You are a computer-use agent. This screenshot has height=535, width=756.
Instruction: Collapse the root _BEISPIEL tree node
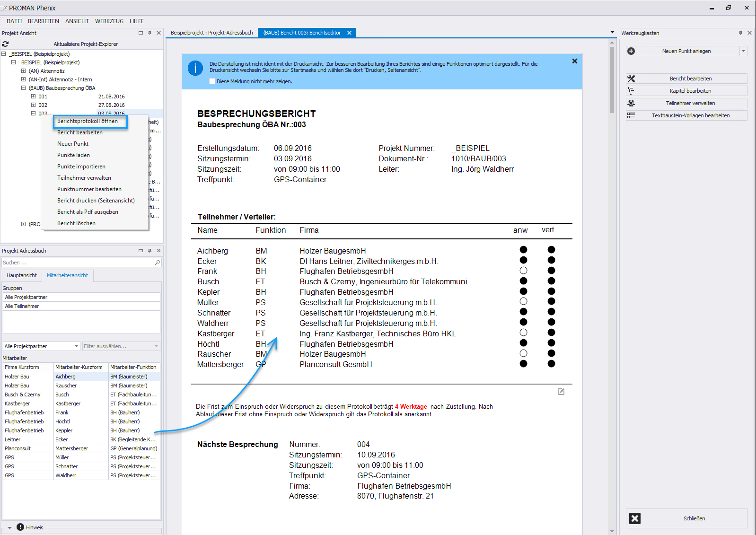pos(4,54)
